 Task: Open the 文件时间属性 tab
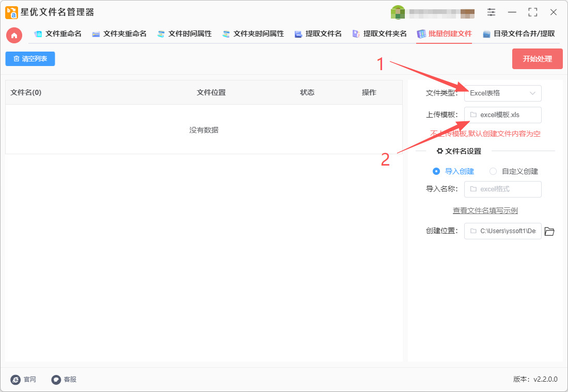tap(184, 34)
